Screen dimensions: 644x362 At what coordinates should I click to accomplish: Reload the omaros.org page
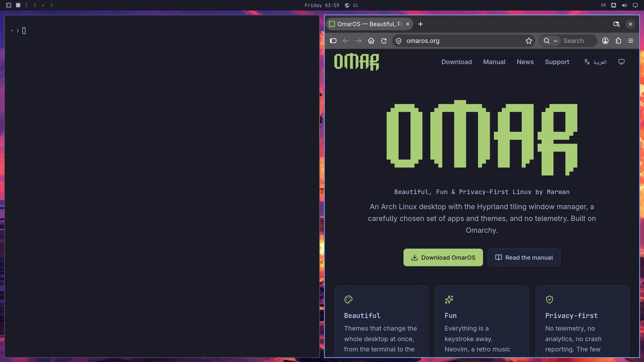(384, 41)
